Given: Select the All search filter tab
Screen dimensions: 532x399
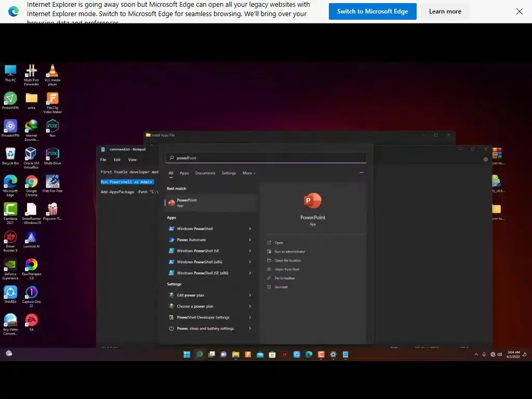Looking at the screenshot, I should pos(171,173).
